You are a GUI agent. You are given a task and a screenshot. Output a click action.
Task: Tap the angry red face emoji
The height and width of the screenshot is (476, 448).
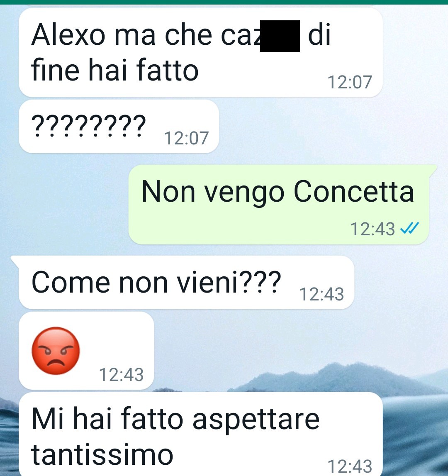56,351
